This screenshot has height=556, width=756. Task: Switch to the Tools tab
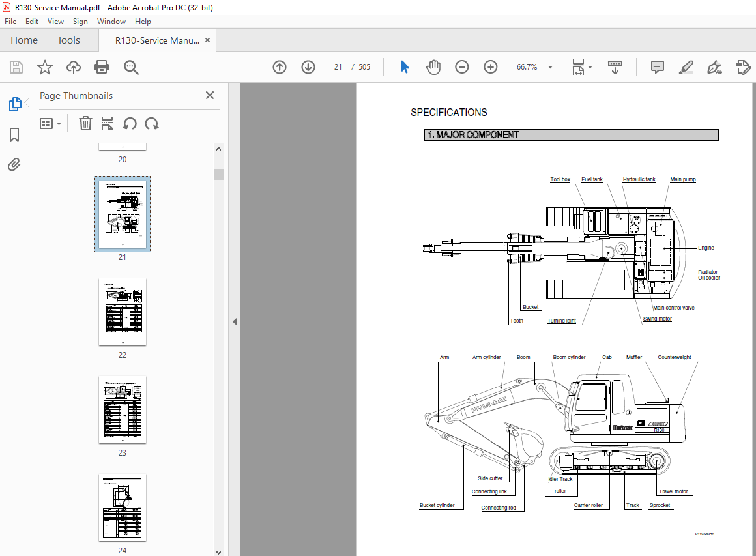68,40
